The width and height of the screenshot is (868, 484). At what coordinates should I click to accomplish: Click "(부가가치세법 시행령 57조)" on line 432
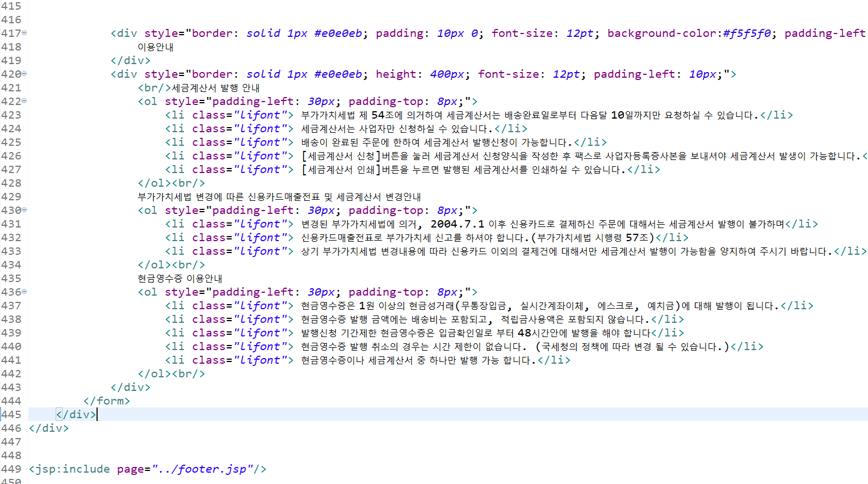593,238
